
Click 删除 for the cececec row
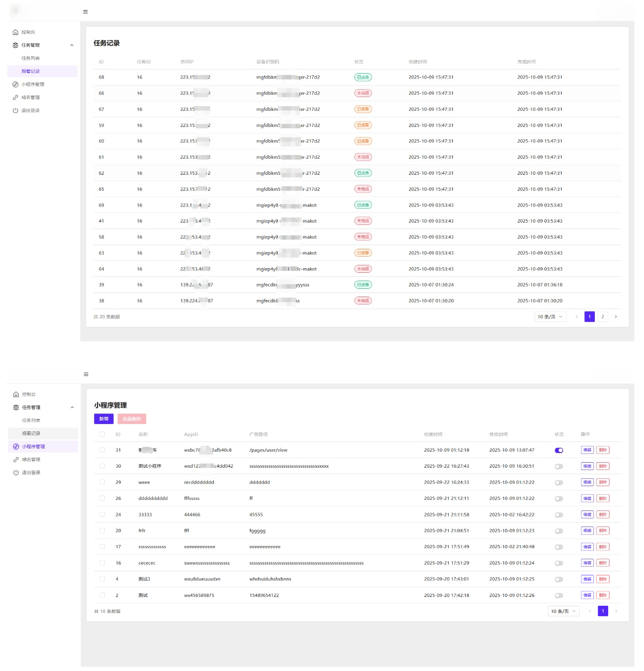(603, 563)
